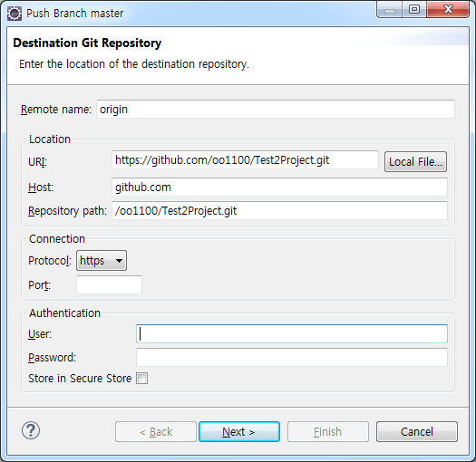Click the Eclipse icon in title bar
The width and height of the screenshot is (476, 462).
pyautogui.click(x=15, y=14)
